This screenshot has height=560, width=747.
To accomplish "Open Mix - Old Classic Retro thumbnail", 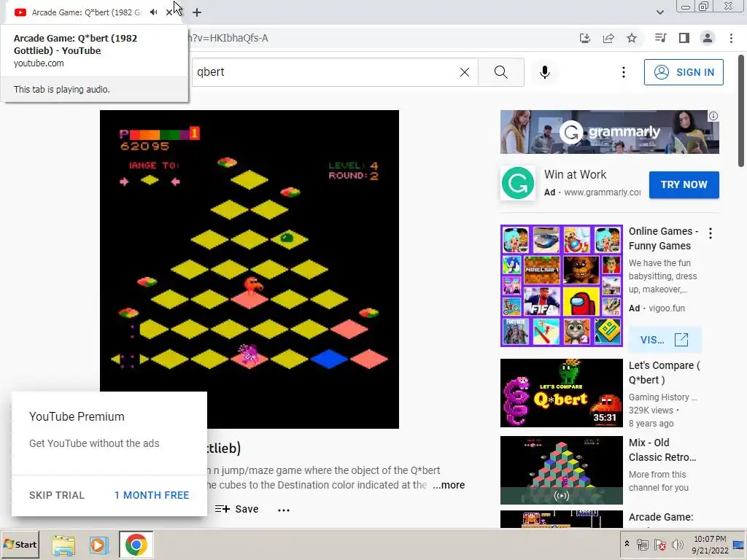I will point(561,470).
